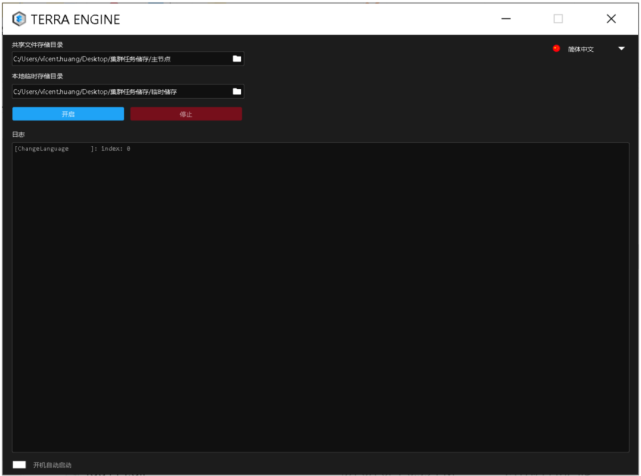Expand the language dropdown arrow
Viewport: 641px width, 476px height.
point(621,48)
